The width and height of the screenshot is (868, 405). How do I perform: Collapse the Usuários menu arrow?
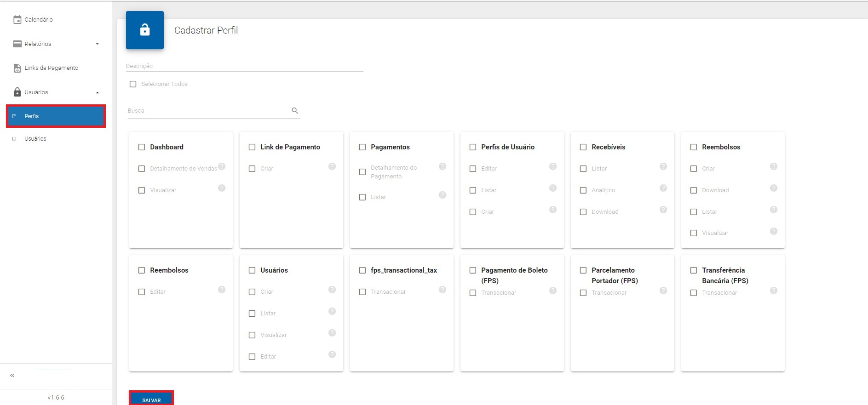pyautogui.click(x=97, y=92)
